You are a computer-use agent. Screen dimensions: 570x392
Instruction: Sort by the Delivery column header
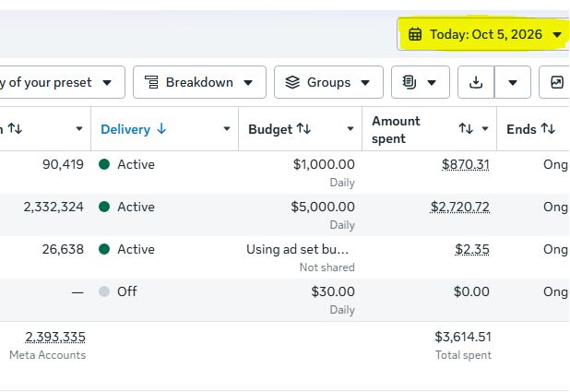pyautogui.click(x=134, y=129)
